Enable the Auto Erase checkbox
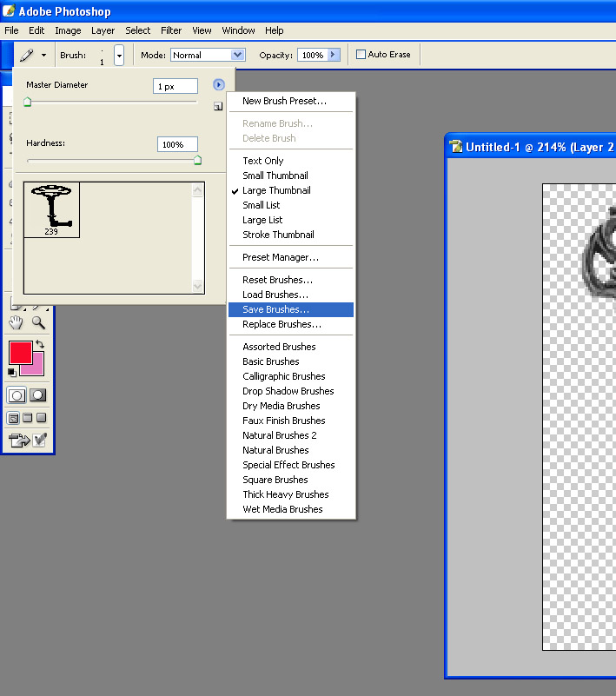This screenshot has width=616, height=696. [x=361, y=54]
